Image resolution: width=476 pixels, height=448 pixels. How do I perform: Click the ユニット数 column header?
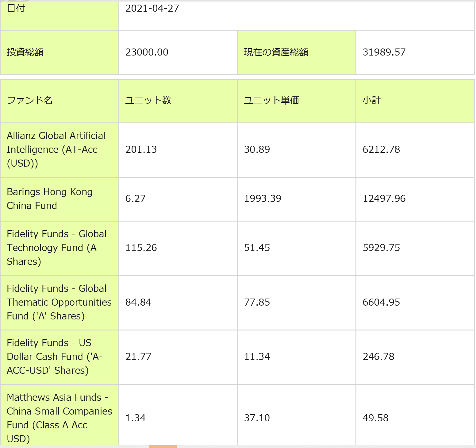[148, 100]
